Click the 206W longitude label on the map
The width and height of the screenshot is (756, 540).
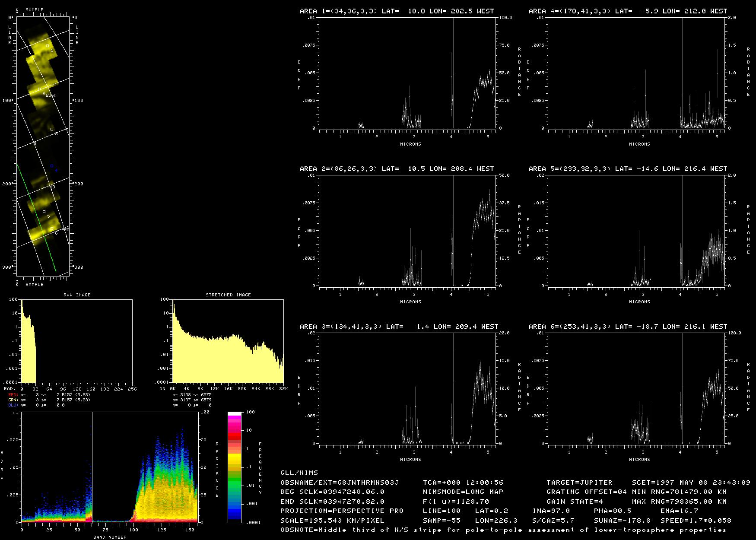coord(51,95)
